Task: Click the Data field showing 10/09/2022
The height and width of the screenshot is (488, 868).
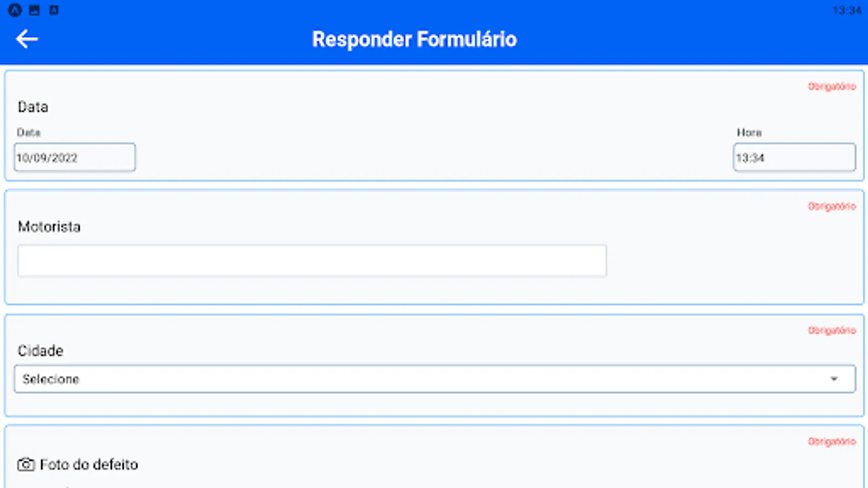Action: click(x=74, y=157)
